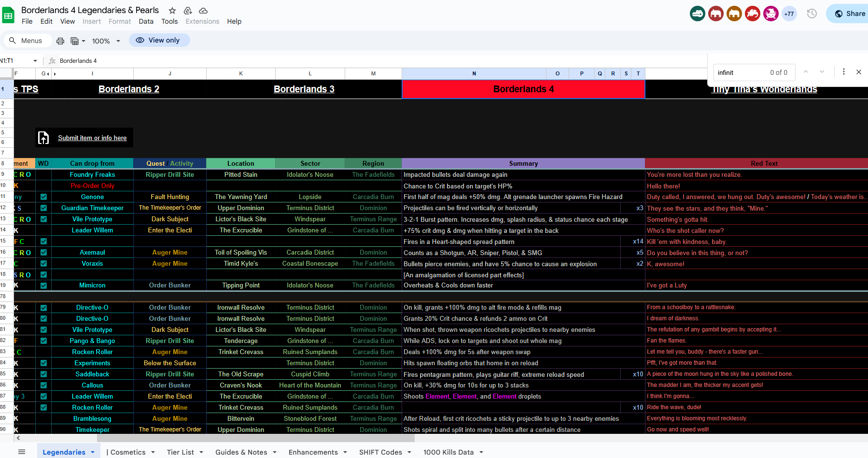The width and height of the screenshot is (868, 458).
Task: Click the horizontal scrollbar thumb
Action: tap(256, 438)
